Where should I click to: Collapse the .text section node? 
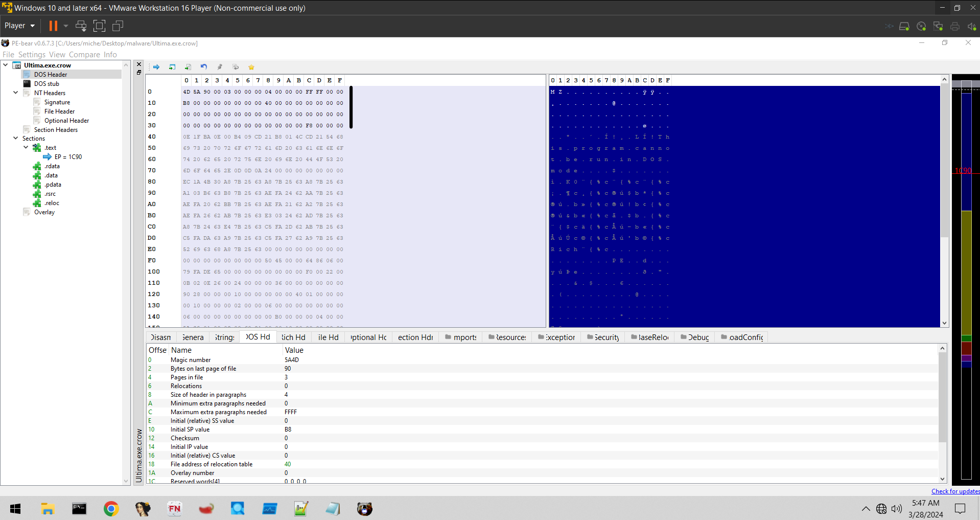[26, 148]
